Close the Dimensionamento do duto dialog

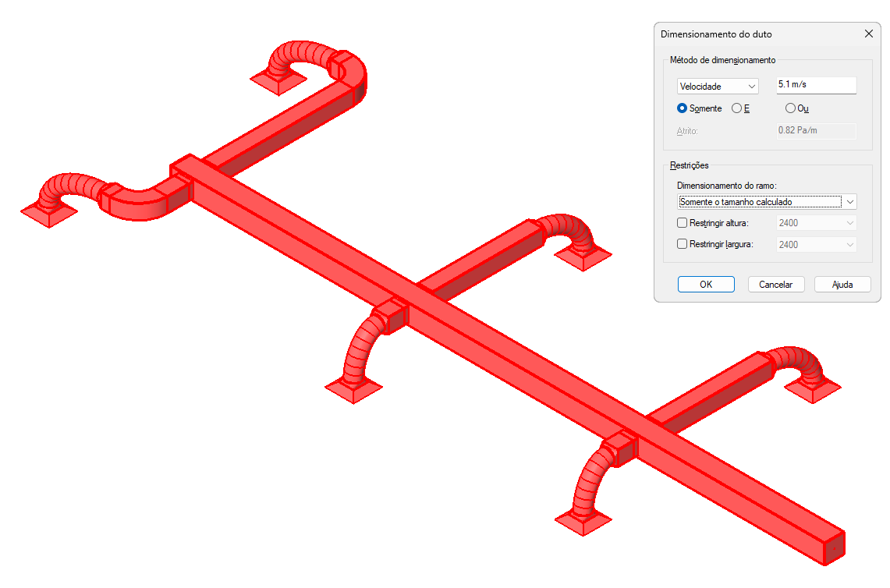coord(868,34)
